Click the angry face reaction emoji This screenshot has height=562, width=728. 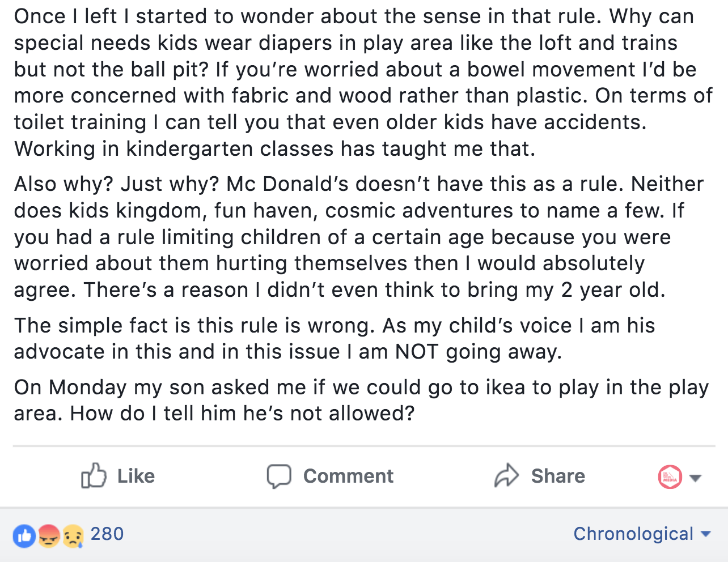pos(49,535)
